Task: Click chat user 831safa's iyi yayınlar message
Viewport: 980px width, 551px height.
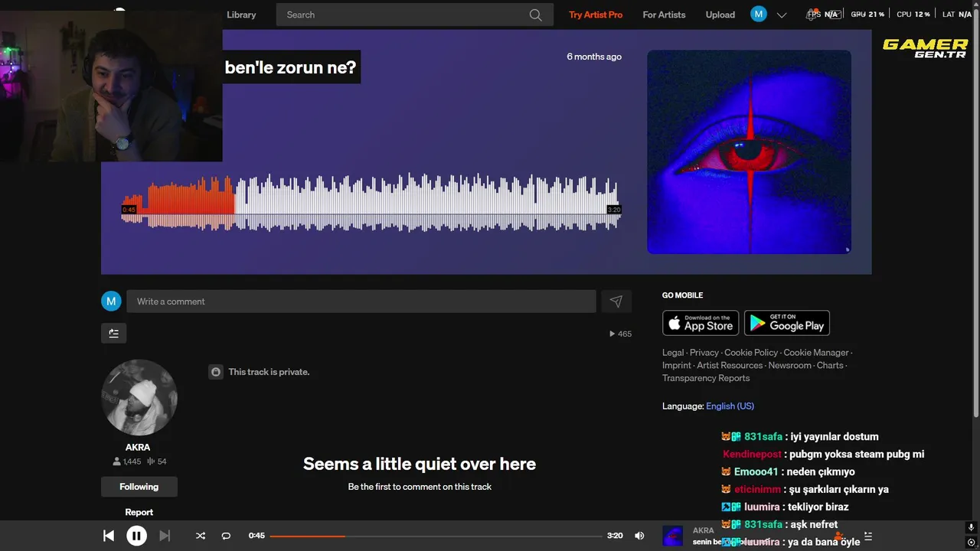Action: pyautogui.click(x=799, y=436)
